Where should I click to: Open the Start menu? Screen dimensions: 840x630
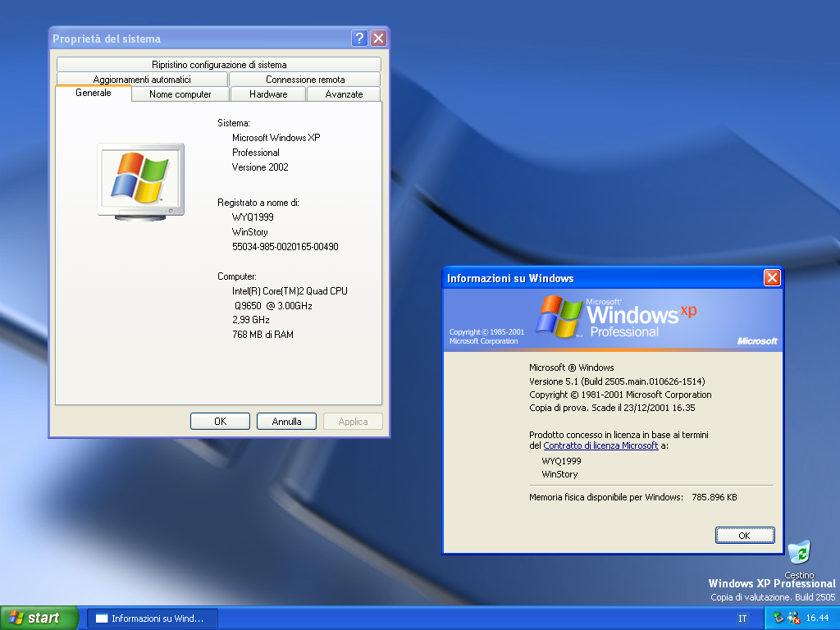pyautogui.click(x=39, y=618)
